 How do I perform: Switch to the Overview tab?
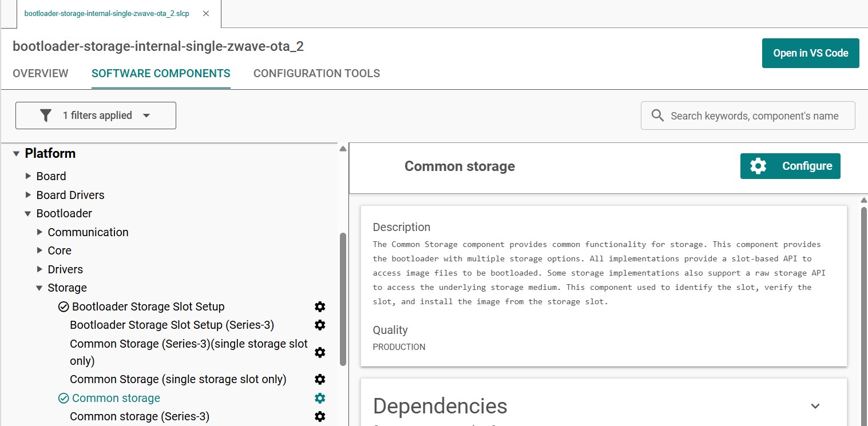pyautogui.click(x=41, y=73)
